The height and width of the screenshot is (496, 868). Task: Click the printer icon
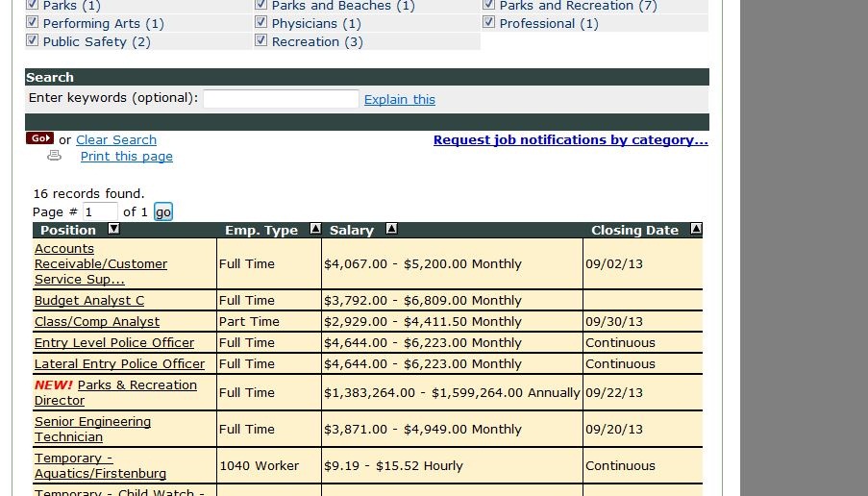tap(54, 156)
